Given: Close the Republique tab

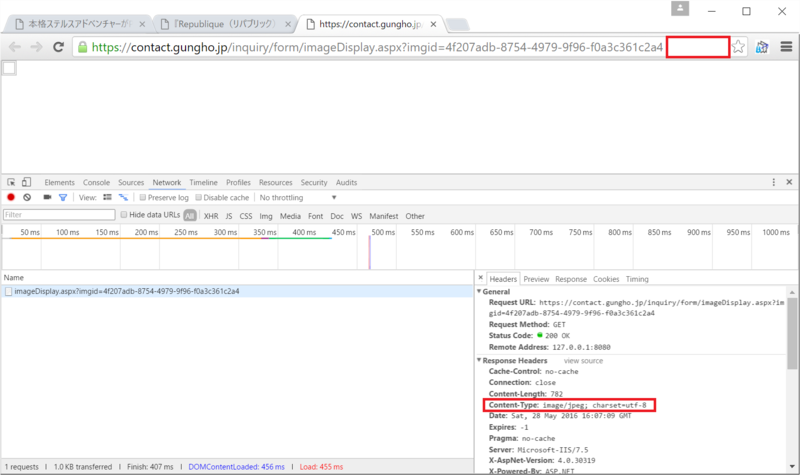Looking at the screenshot, I should click(288, 24).
